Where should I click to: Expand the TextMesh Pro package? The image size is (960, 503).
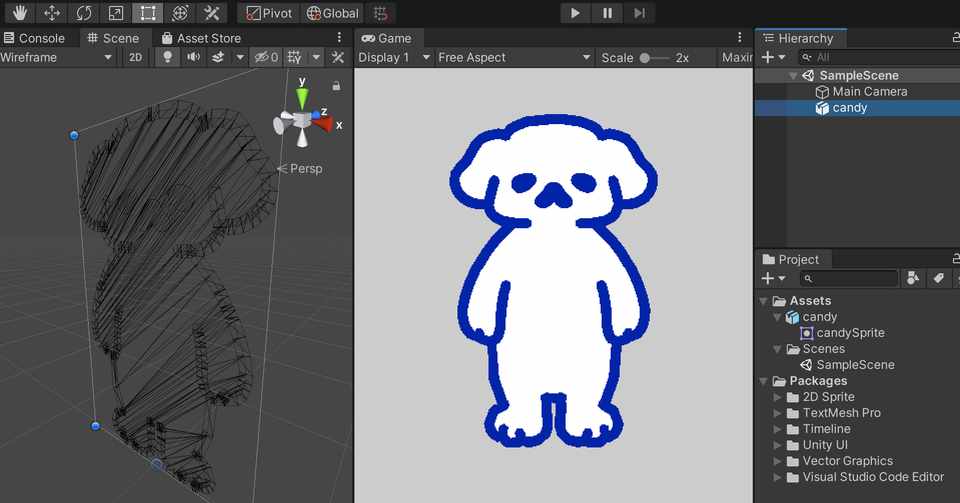pos(777,413)
